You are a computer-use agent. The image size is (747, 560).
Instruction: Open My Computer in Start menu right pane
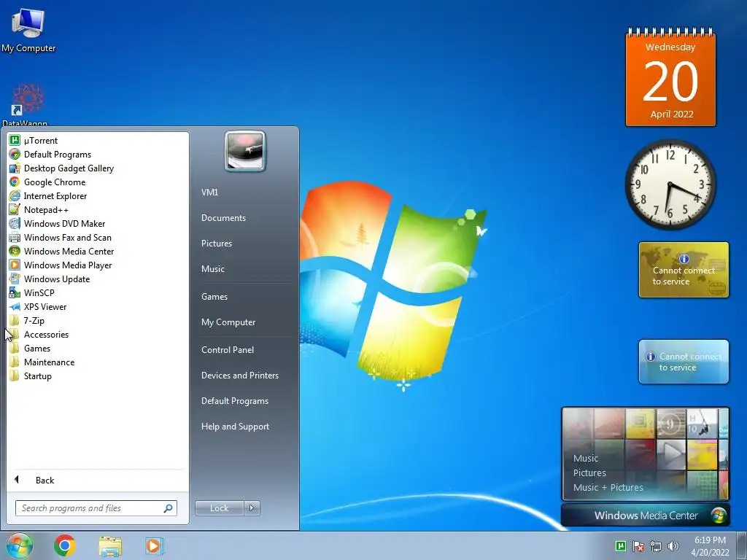[x=228, y=322]
